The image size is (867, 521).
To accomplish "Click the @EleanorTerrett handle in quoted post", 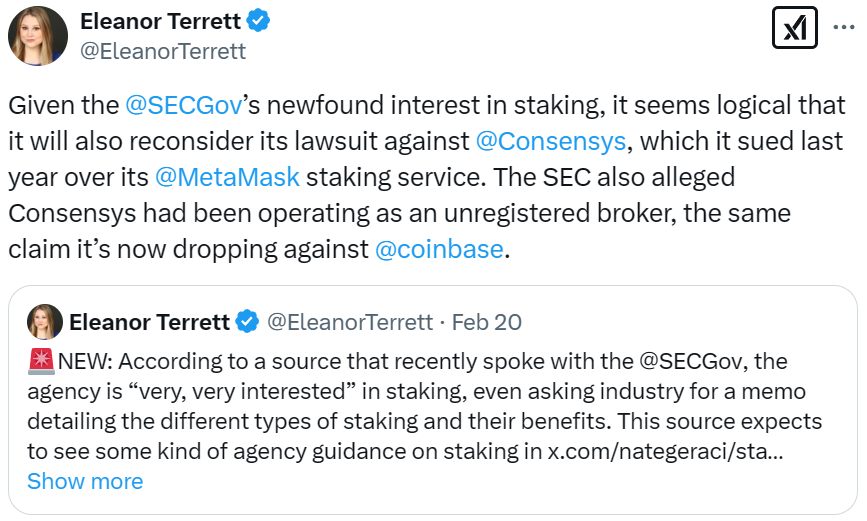I will (x=348, y=322).
